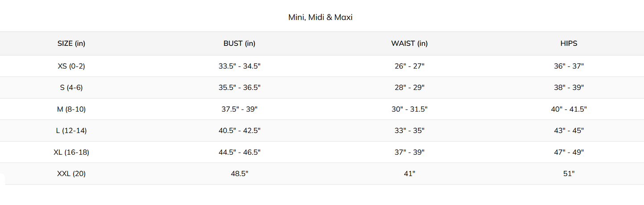644x205 pixels.
Task: Click the M hips value 40" - 41.5"
Action: pyautogui.click(x=569, y=109)
